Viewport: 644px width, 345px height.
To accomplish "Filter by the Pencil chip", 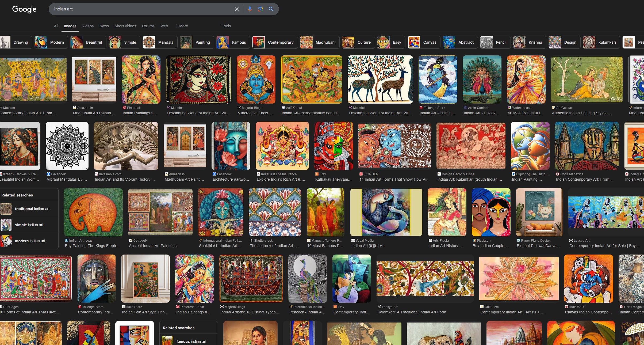I will click(495, 42).
